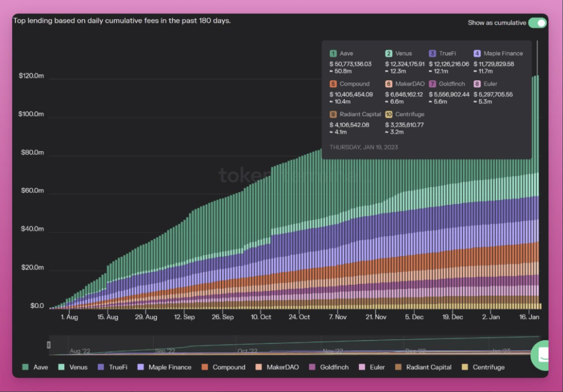Click the 5. Dec x-axis label
The height and width of the screenshot is (392, 563).
coord(415,317)
